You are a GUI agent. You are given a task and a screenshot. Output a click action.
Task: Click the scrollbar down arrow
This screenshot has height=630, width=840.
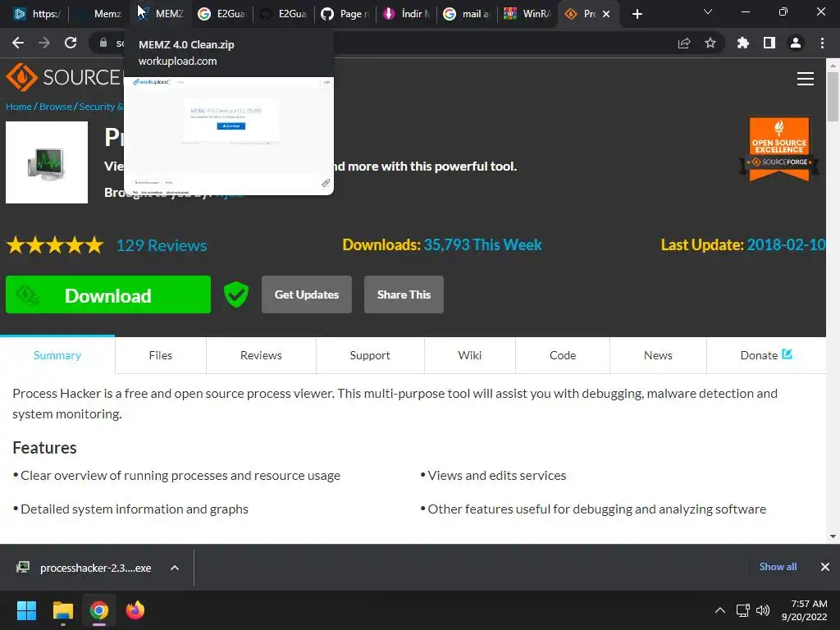pos(833,536)
